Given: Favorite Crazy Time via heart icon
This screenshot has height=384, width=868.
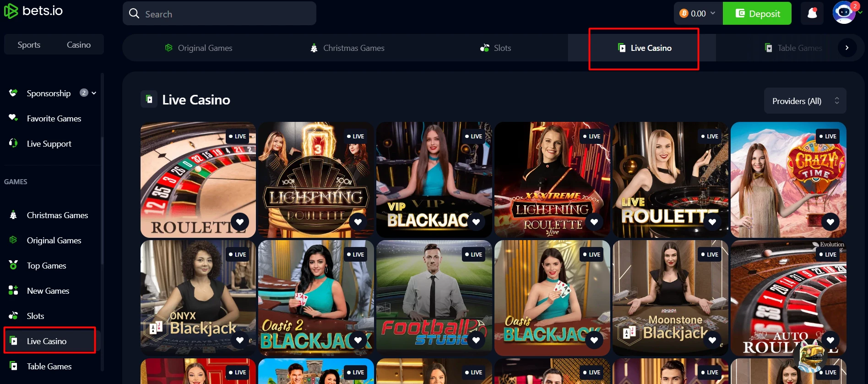Looking at the screenshot, I should click(830, 222).
